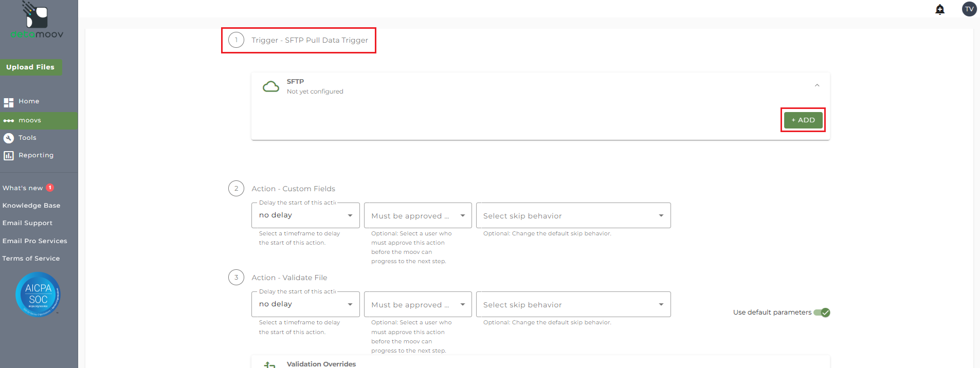This screenshot has height=368, width=980.
Task: Open the notifications bell
Action: tap(940, 9)
